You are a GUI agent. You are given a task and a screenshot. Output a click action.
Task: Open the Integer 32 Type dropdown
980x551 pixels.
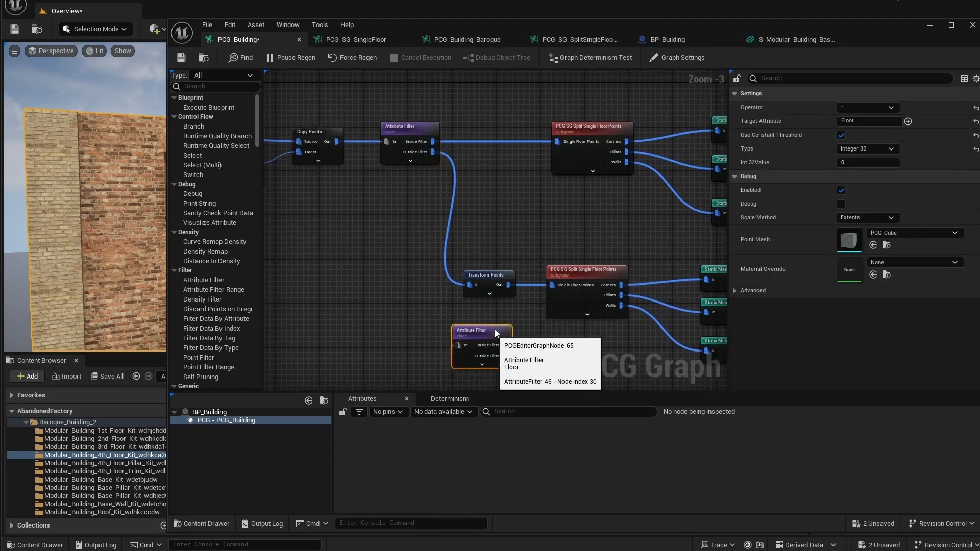(867, 149)
